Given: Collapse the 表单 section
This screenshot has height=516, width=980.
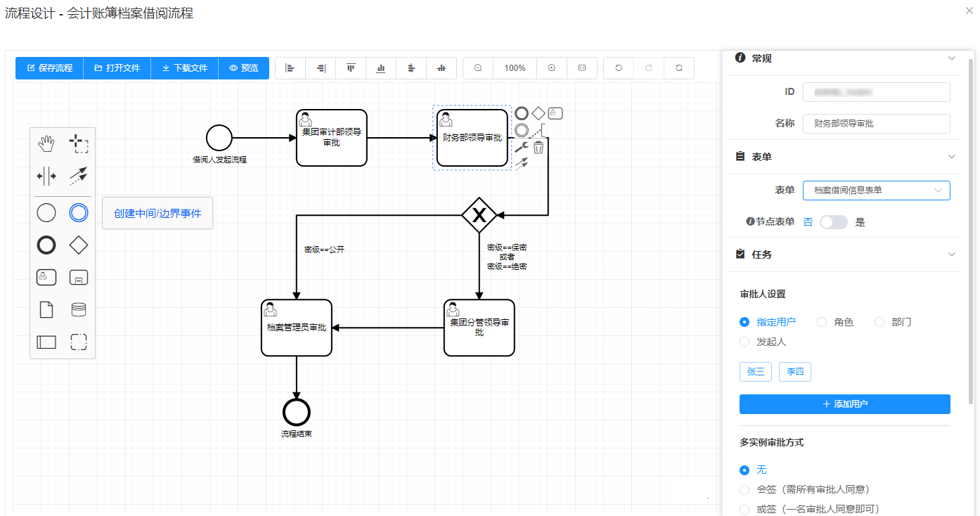Looking at the screenshot, I should click(x=952, y=156).
